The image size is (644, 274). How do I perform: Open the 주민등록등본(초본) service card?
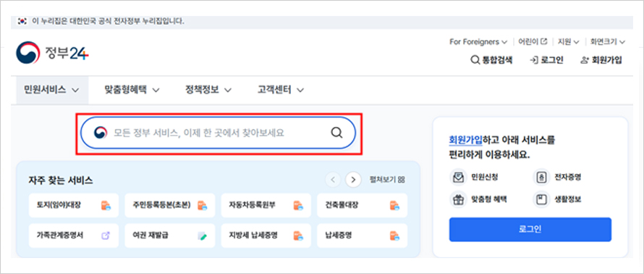pos(170,205)
